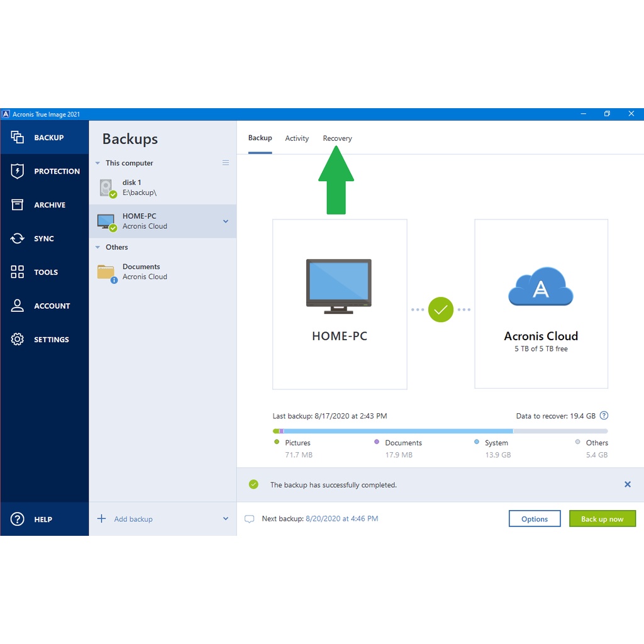Open Settings via the gear icon

coord(17,339)
